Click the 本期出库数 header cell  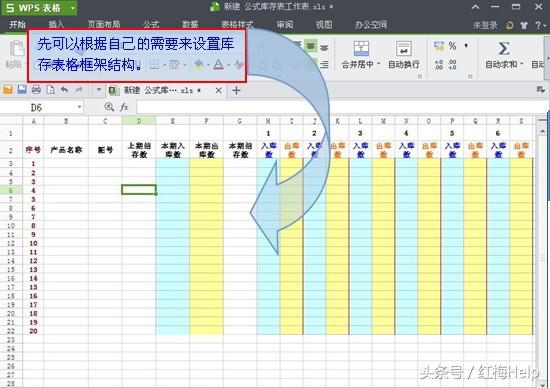[x=206, y=150]
